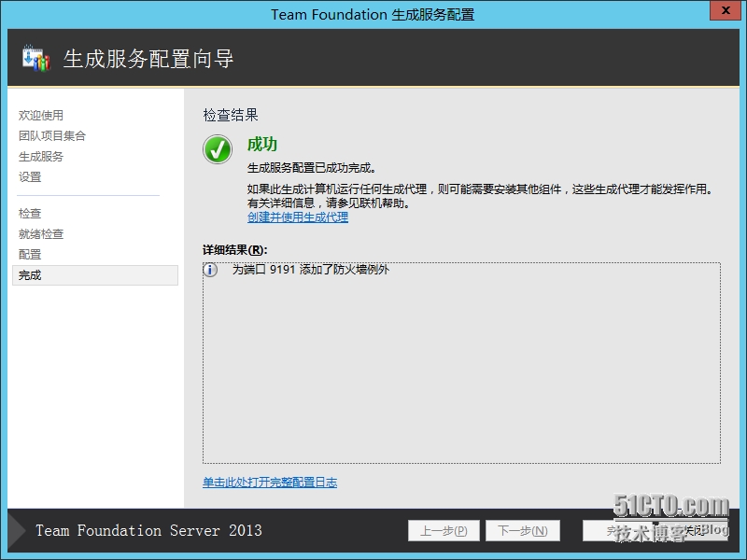Click the 详细结果(R): label
Screen dimensions: 747x560
(x=235, y=250)
